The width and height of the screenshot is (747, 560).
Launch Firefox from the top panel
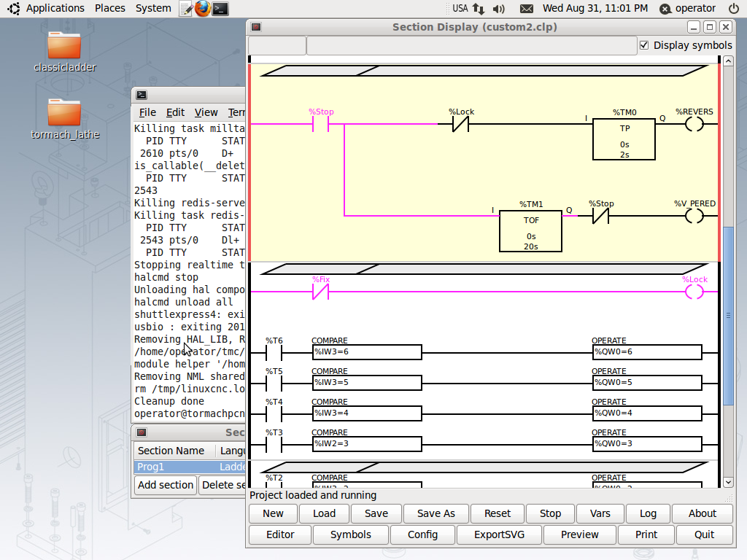click(203, 9)
